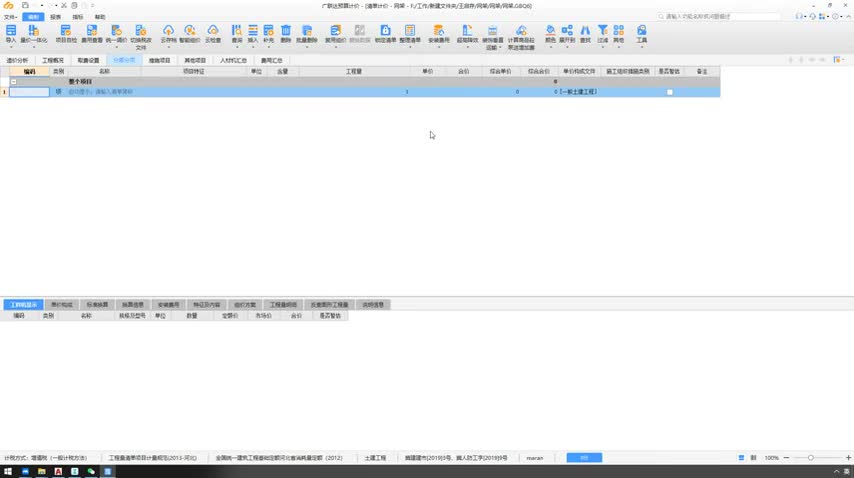The height and width of the screenshot is (478, 854).
Task: Click zoom in plus button
Action: (x=848, y=458)
